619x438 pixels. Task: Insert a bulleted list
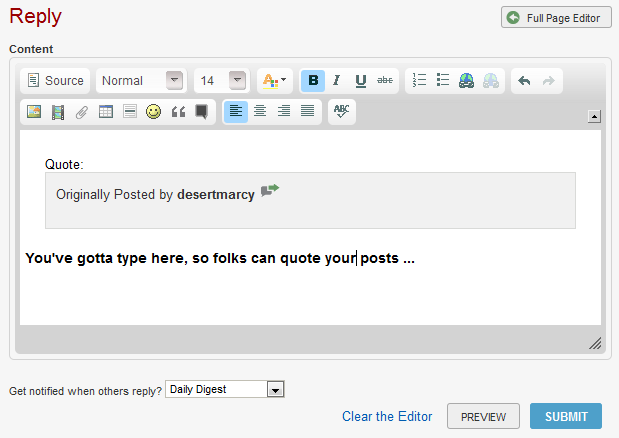click(x=443, y=81)
